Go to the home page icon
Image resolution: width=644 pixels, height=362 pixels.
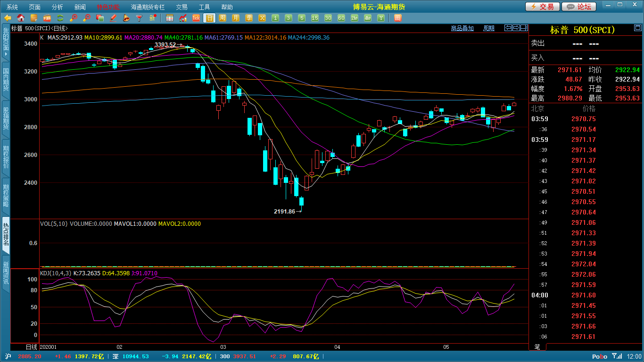coord(21,18)
